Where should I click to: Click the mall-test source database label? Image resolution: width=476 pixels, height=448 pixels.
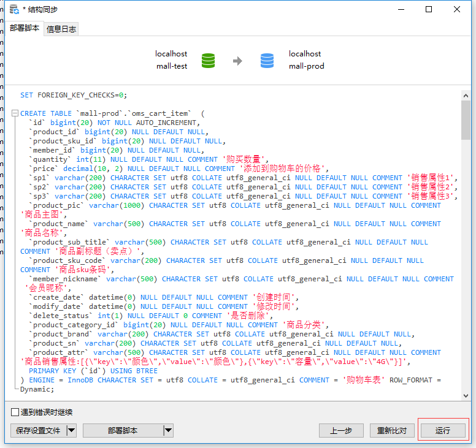coord(172,66)
